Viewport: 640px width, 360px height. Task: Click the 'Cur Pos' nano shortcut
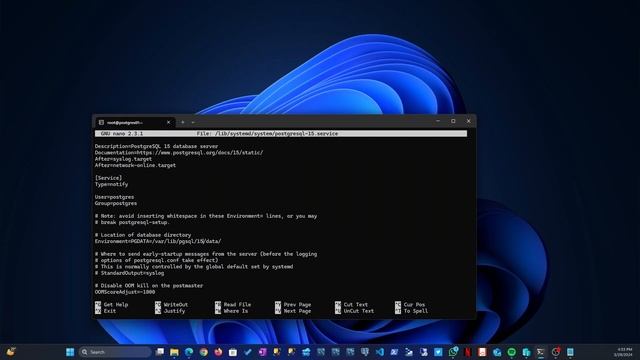tap(414, 304)
